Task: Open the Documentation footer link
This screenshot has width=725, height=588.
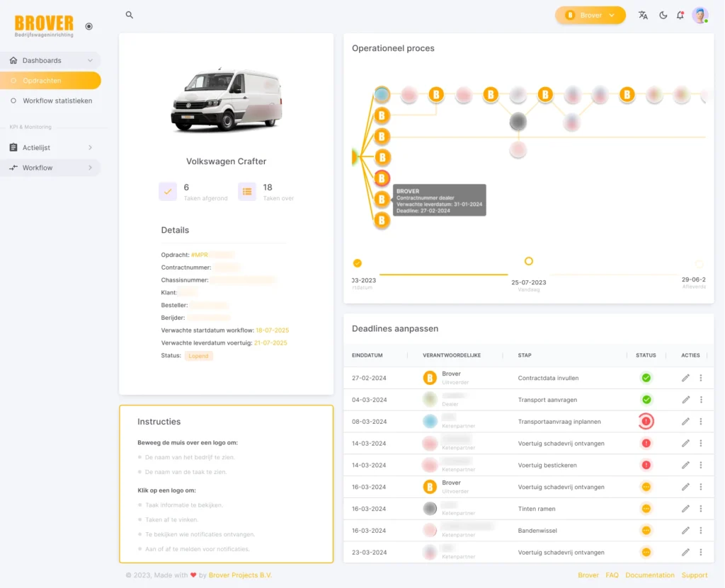Action: [650, 575]
